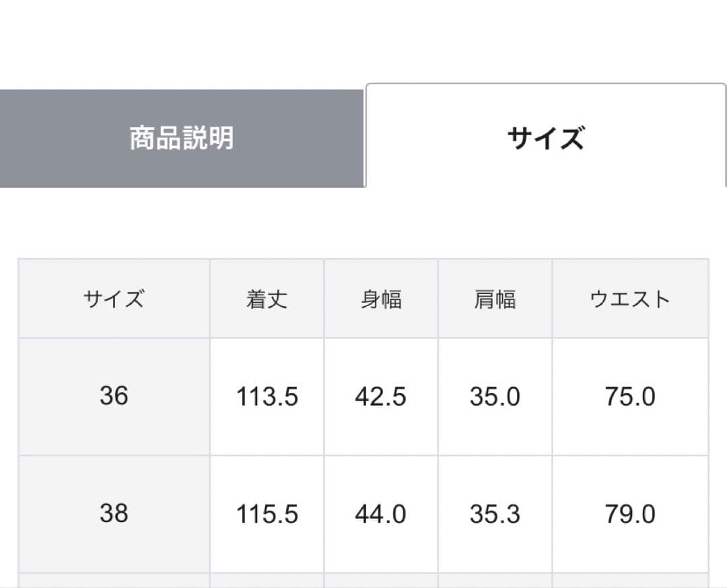Screen dimensions: 727x588
Task: Select the size 38 row label
Action: [114, 514]
